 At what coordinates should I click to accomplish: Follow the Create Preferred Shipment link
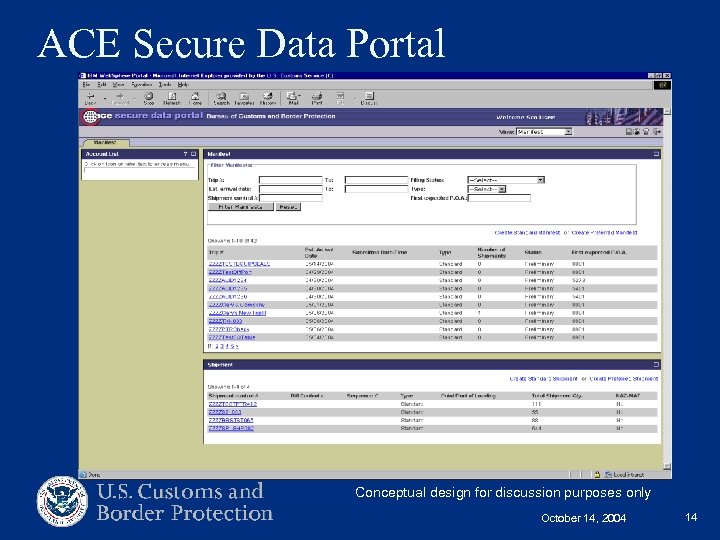point(624,379)
